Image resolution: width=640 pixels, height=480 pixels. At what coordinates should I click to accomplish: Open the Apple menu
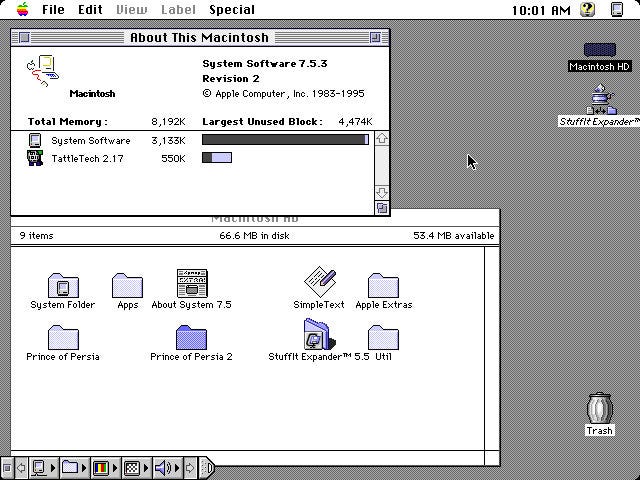[23, 9]
